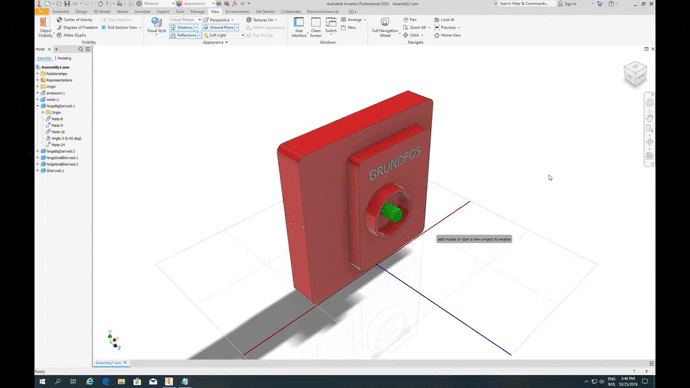This screenshot has width=690, height=388.
Task: Switch to the 3D Model ribbon tab
Action: click(x=102, y=11)
